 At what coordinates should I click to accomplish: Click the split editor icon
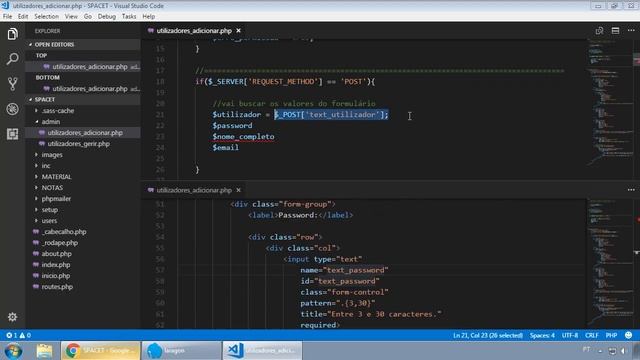click(615, 31)
